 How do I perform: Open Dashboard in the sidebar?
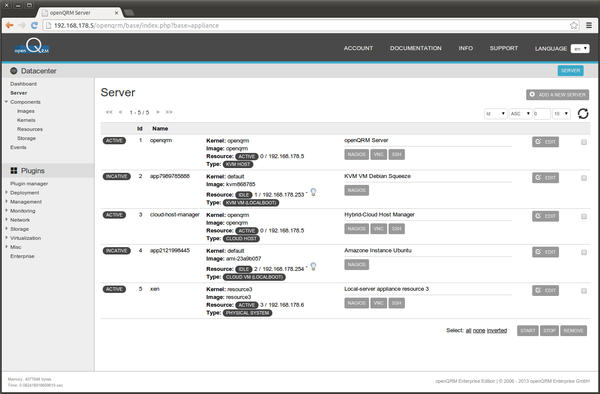coord(23,84)
